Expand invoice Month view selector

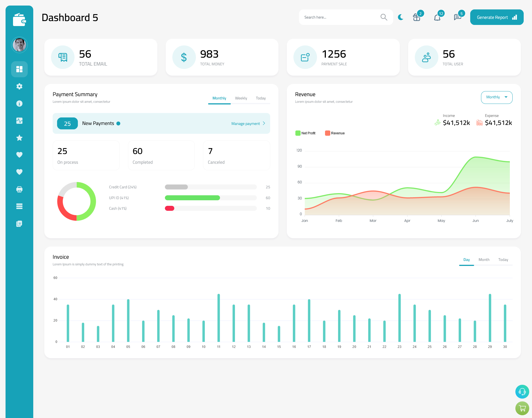tap(484, 260)
